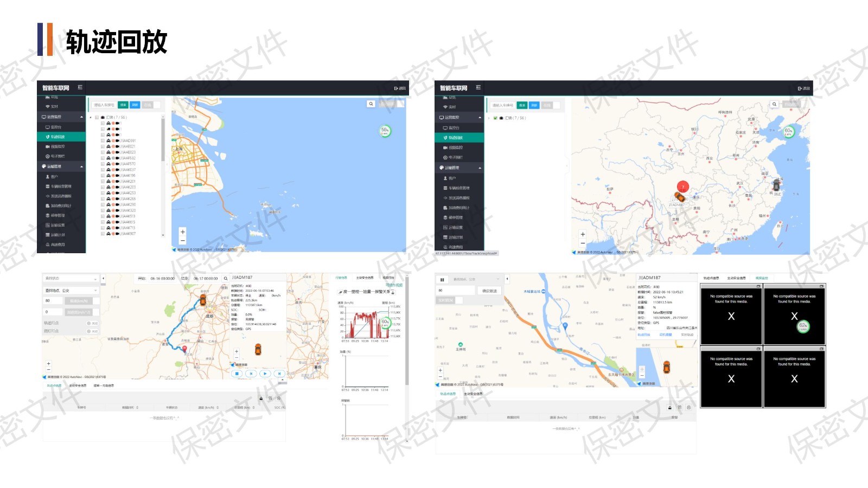The height and width of the screenshot is (488, 868).
Task: Maximize the lower-right black video tile
Action: click(821, 349)
